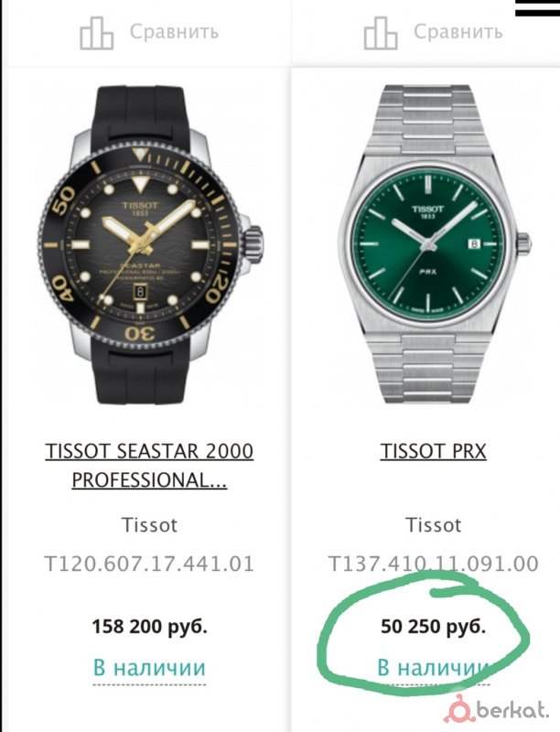Select article number T120.607.17.441.01
560x732 pixels.
pyautogui.click(x=149, y=565)
